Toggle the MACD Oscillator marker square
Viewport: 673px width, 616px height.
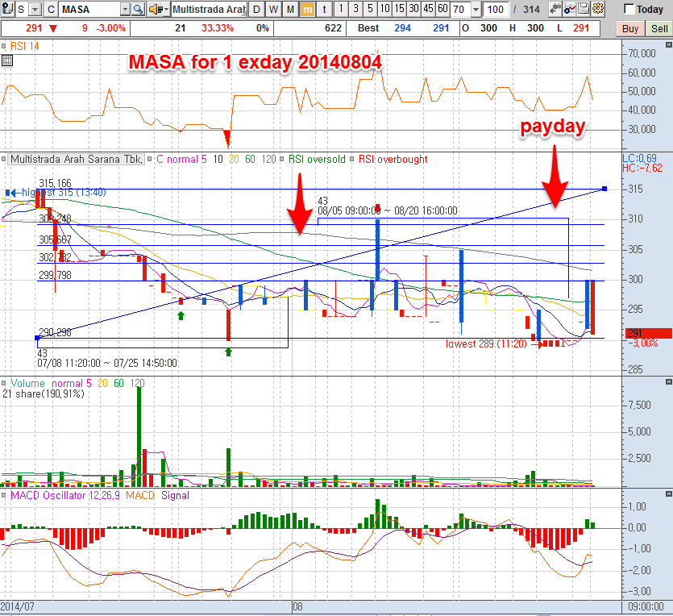pyautogui.click(x=3, y=495)
